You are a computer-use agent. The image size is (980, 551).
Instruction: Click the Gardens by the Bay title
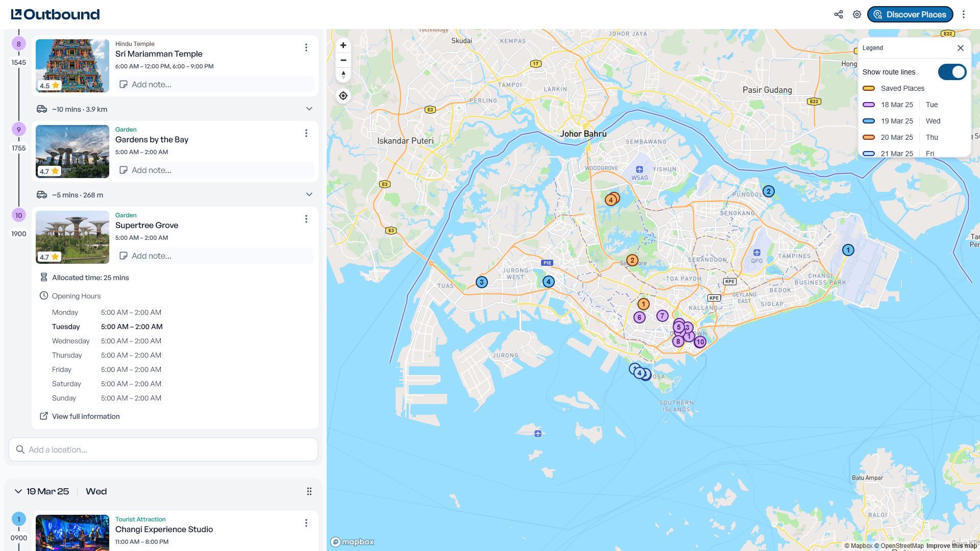[x=152, y=139]
